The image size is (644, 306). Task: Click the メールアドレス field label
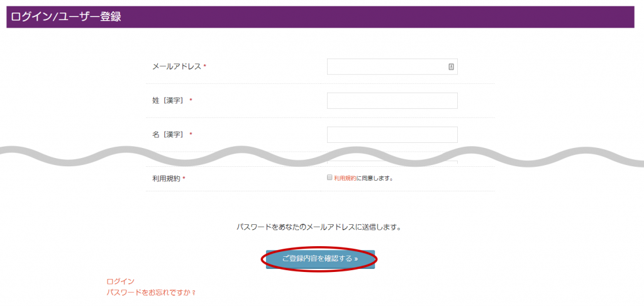[x=177, y=67]
